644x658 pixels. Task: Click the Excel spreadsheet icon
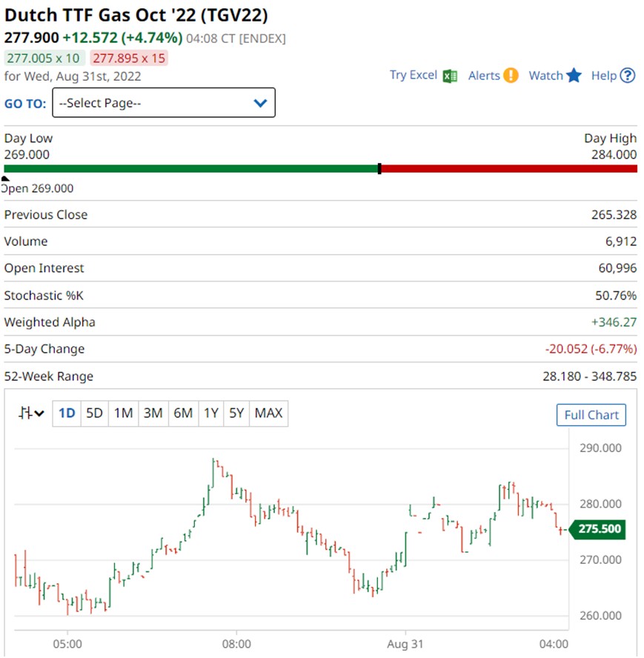coord(450,76)
